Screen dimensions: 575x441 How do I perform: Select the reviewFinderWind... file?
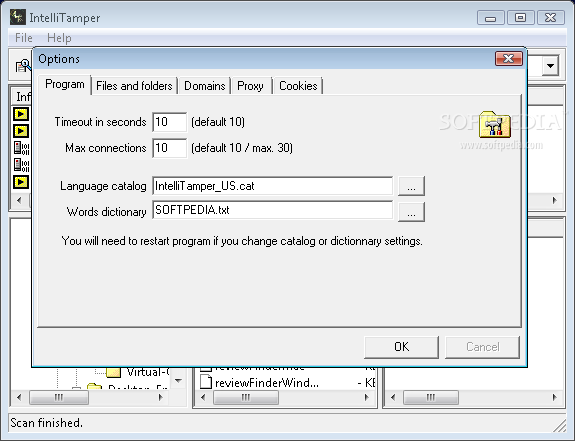pos(267,383)
